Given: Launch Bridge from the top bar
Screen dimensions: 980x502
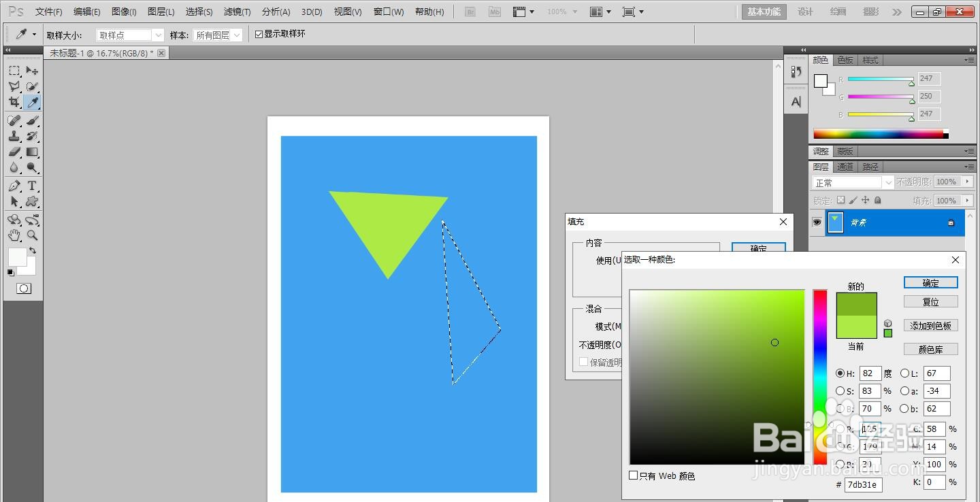Looking at the screenshot, I should tap(470, 12).
